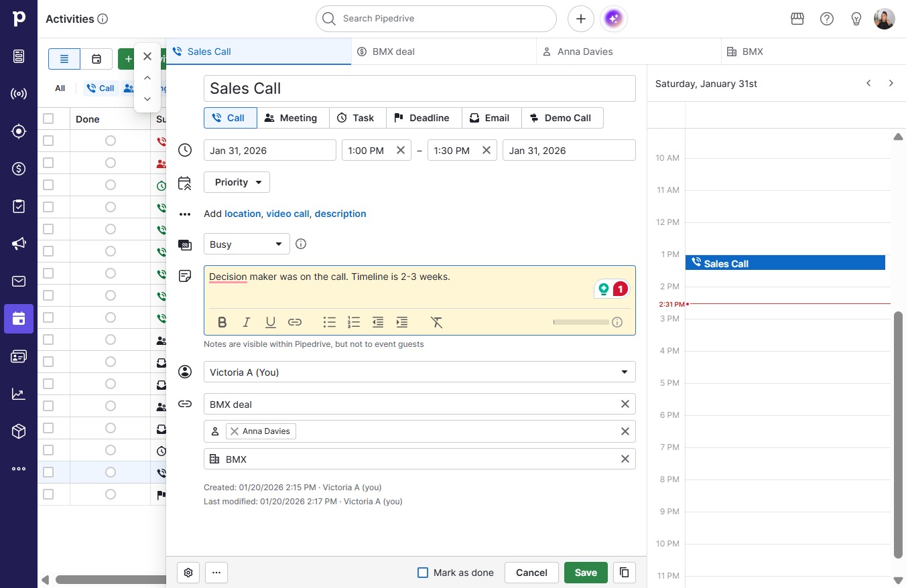The image size is (906, 588).
Task: Go to next day in calendar panel
Action: click(x=891, y=83)
